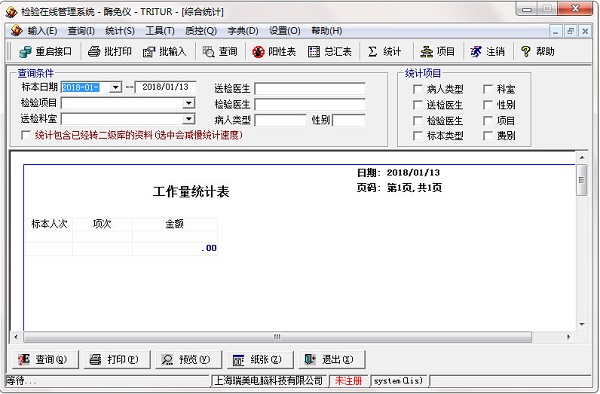Screen dimensions: 600x394
Task: Enable 标本类型 statistic checkbox
Action: 417,136
